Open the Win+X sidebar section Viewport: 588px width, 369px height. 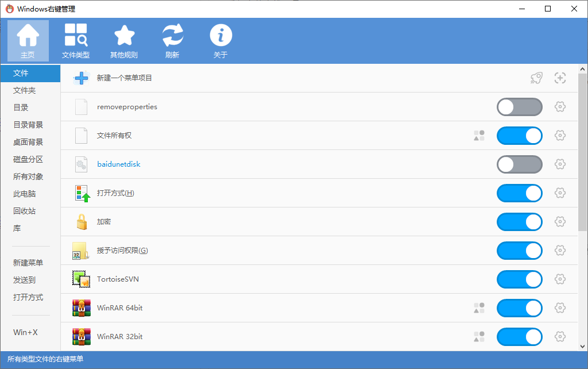coord(25,332)
